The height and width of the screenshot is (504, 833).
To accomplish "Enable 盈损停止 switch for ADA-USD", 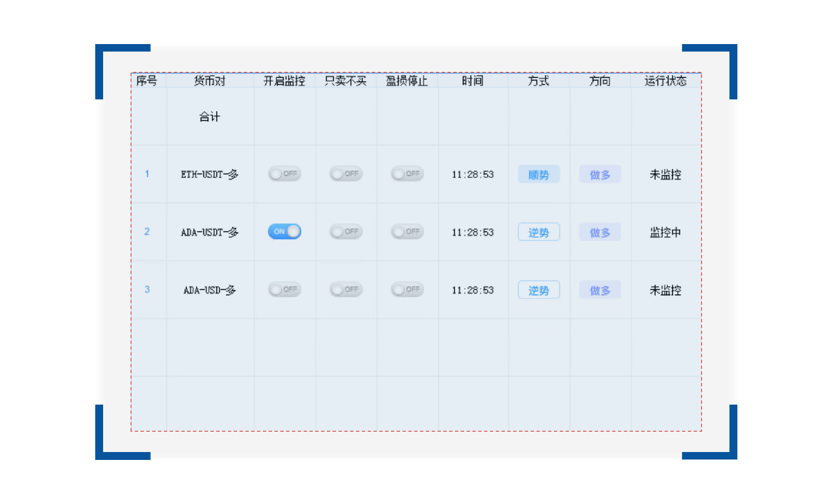I will (407, 289).
